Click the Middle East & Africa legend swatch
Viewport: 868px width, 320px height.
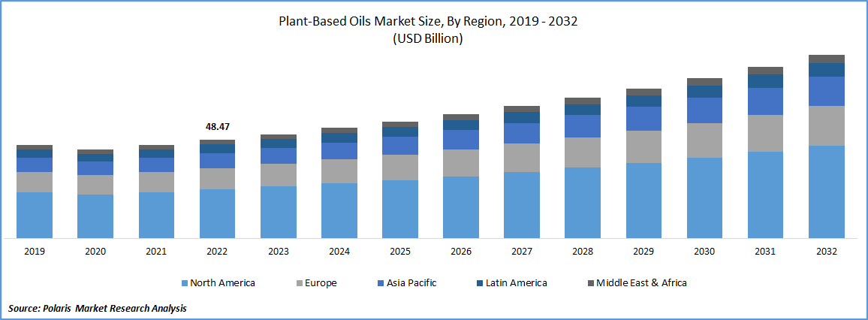click(x=590, y=283)
